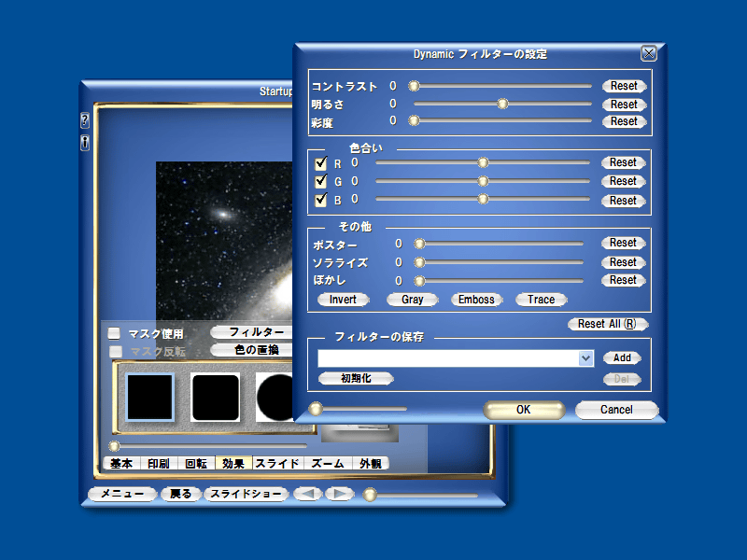Select the circle mask shape thumbnail
This screenshot has width=747, height=560.
click(275, 397)
